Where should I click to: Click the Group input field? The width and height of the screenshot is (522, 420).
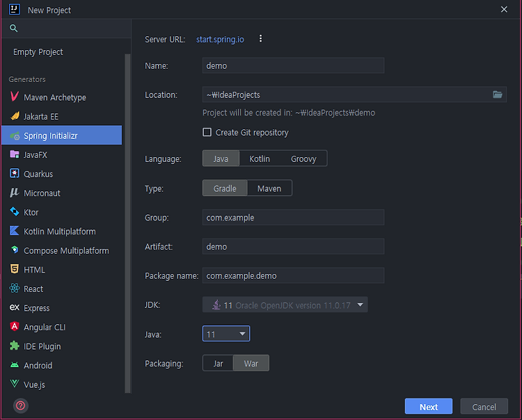293,217
